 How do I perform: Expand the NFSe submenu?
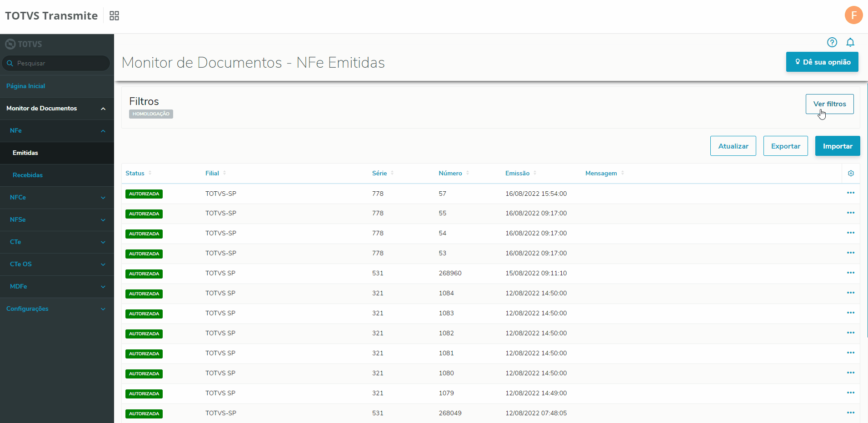click(x=57, y=220)
